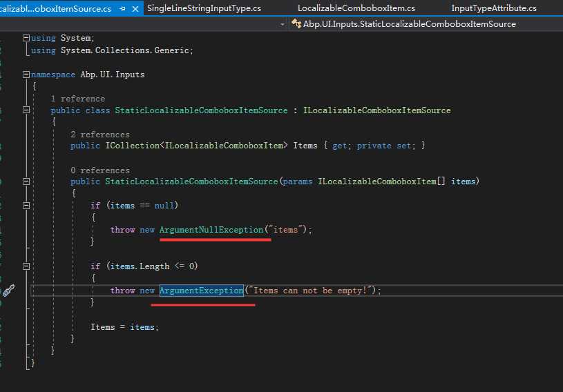Viewport: 563px width, 392px height.
Task: Click 'get;' accessor of the Items property
Action: 341,146
